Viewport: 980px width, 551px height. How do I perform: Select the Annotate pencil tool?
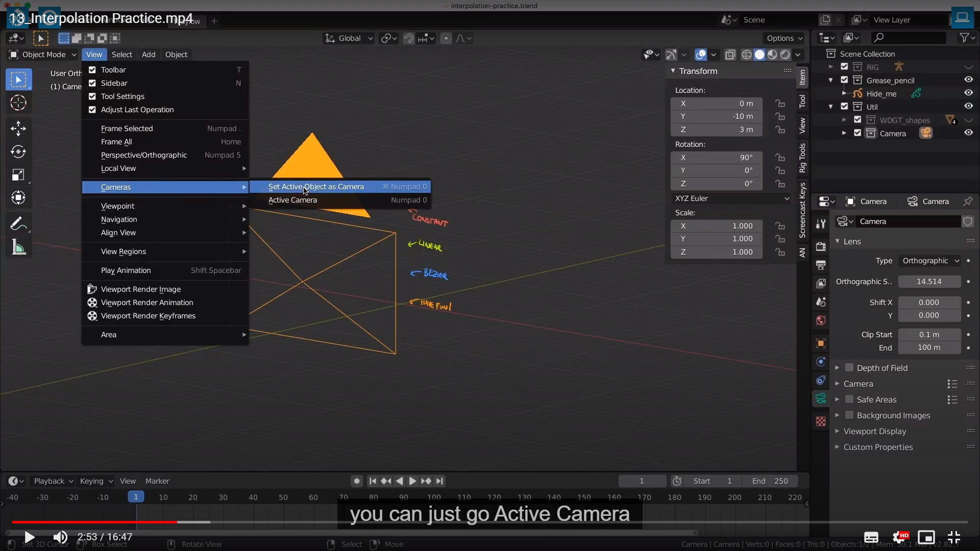18,223
